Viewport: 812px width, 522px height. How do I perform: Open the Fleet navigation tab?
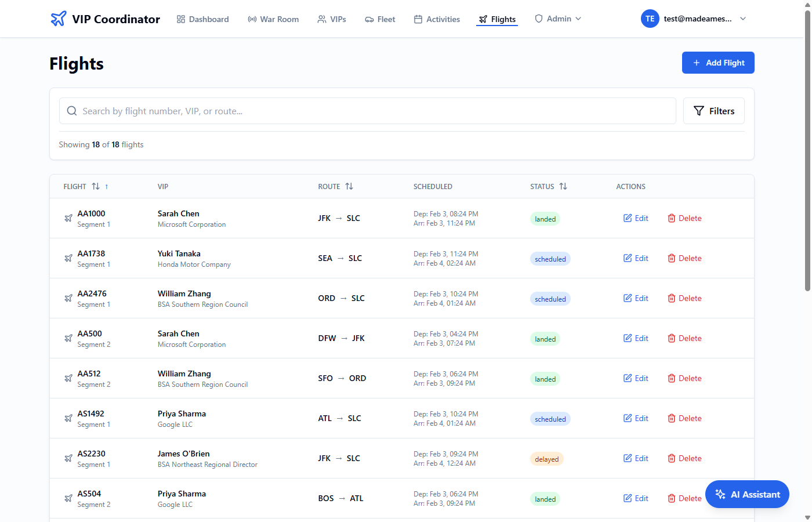click(x=380, y=19)
